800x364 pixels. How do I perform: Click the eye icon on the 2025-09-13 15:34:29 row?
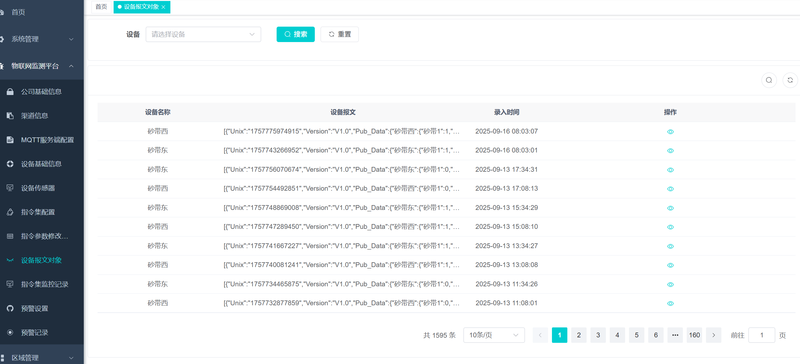(670, 208)
